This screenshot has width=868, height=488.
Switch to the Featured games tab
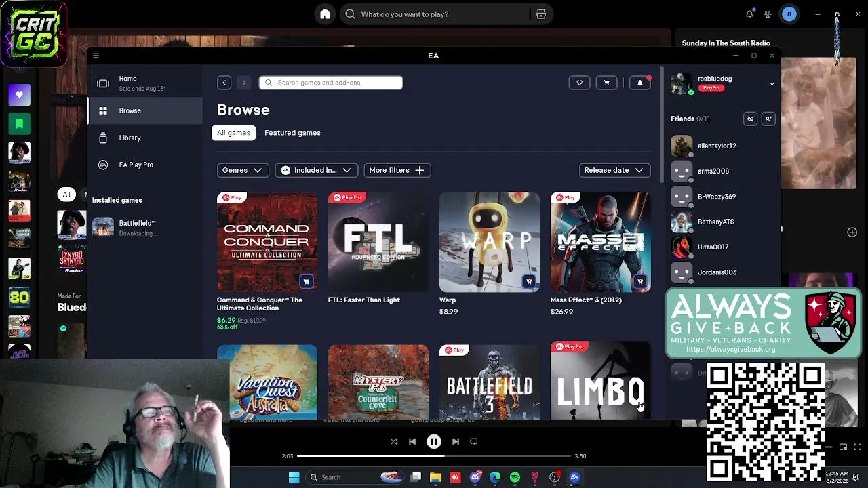click(x=292, y=133)
